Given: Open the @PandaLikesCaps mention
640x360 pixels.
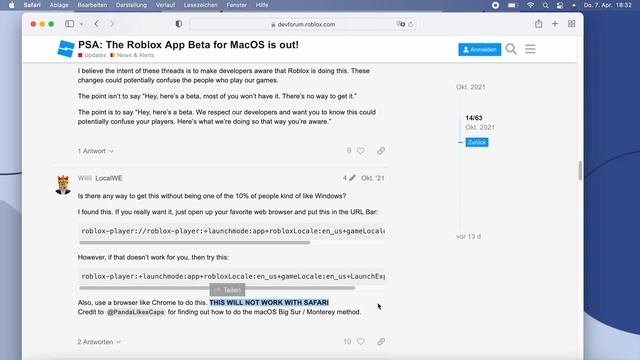Looking at the screenshot, I should (x=136, y=312).
